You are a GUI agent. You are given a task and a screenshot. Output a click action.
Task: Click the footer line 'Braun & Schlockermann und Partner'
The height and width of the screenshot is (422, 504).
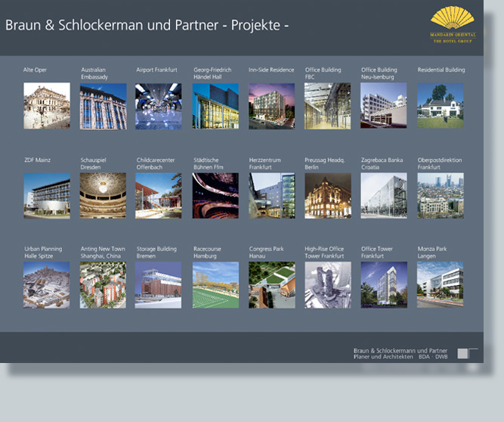coord(400,351)
